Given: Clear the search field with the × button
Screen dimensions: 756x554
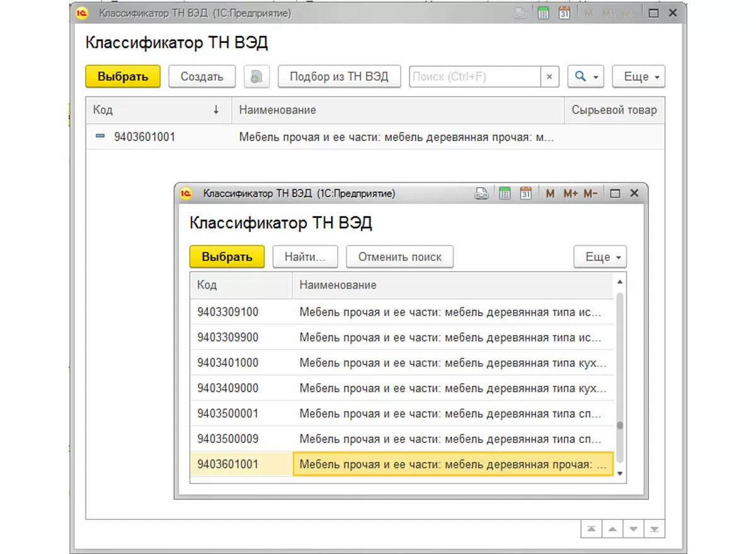Looking at the screenshot, I should point(549,77).
